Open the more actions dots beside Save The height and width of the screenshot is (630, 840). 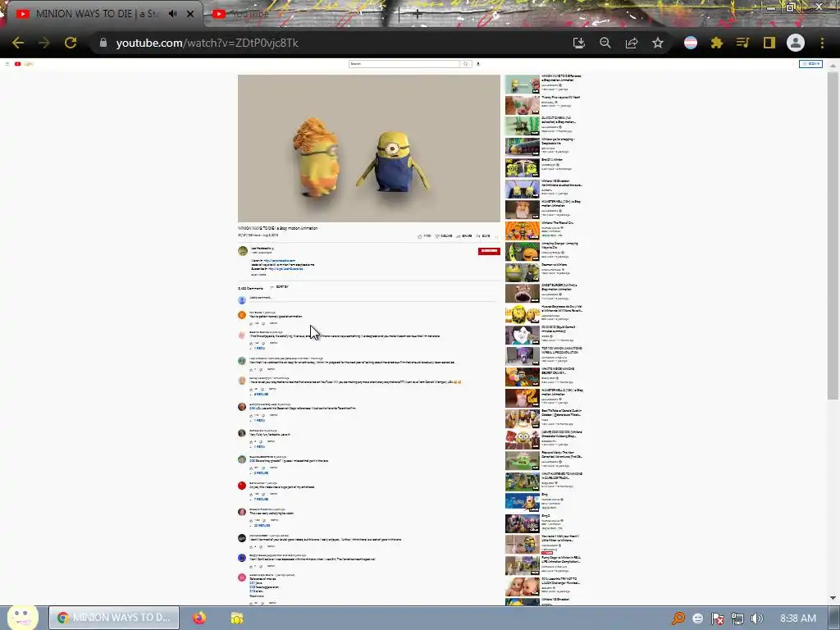(496, 235)
